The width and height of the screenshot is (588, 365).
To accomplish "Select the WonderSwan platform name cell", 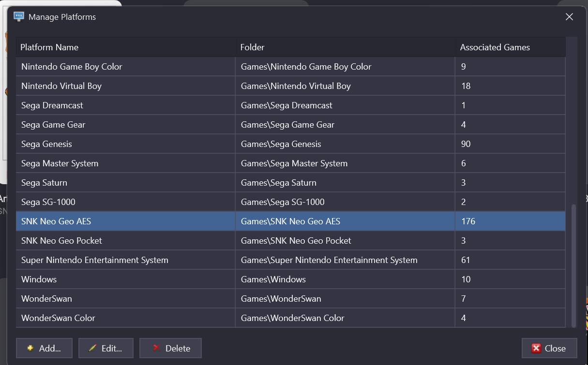I will tap(126, 299).
